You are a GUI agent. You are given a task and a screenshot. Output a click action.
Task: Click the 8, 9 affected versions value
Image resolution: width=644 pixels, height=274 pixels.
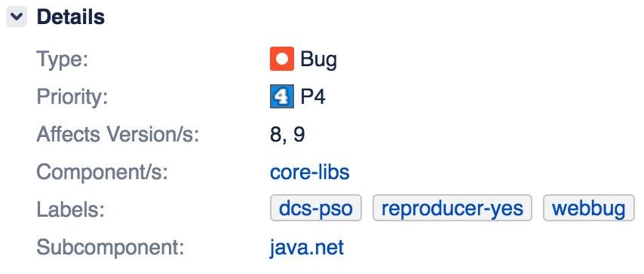(287, 135)
